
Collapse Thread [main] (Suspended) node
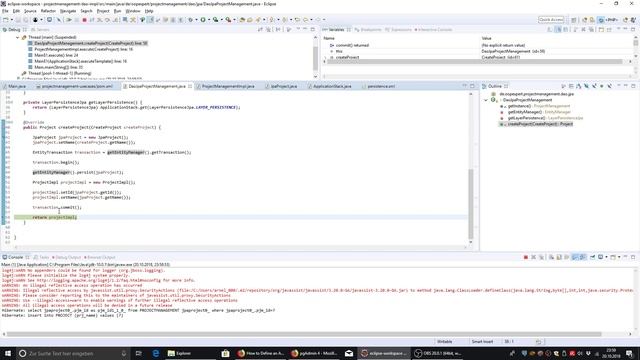(x=18, y=37)
